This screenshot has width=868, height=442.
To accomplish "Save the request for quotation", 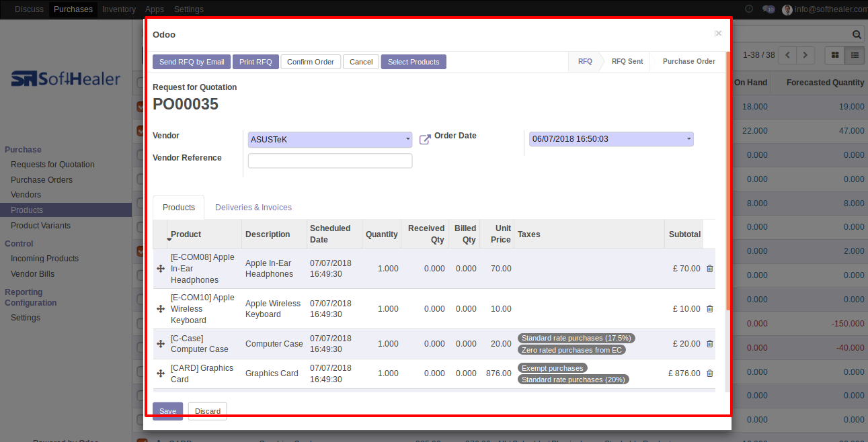I will pos(167,411).
